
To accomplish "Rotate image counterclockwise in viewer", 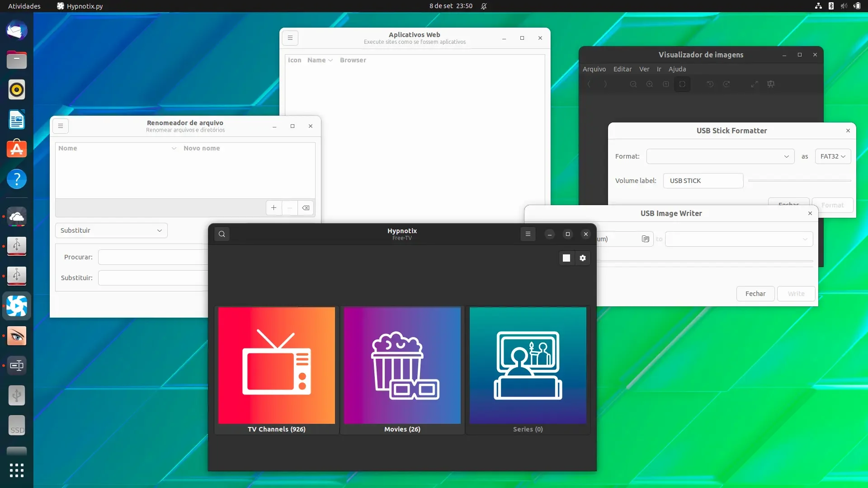I will [x=710, y=84].
